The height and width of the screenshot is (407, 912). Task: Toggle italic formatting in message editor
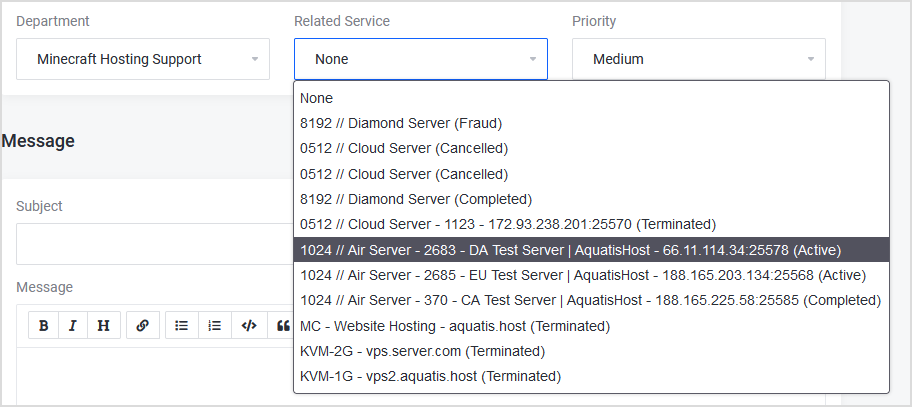[x=73, y=325]
